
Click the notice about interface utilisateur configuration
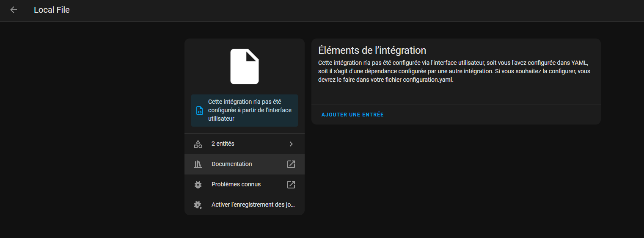pyautogui.click(x=245, y=111)
